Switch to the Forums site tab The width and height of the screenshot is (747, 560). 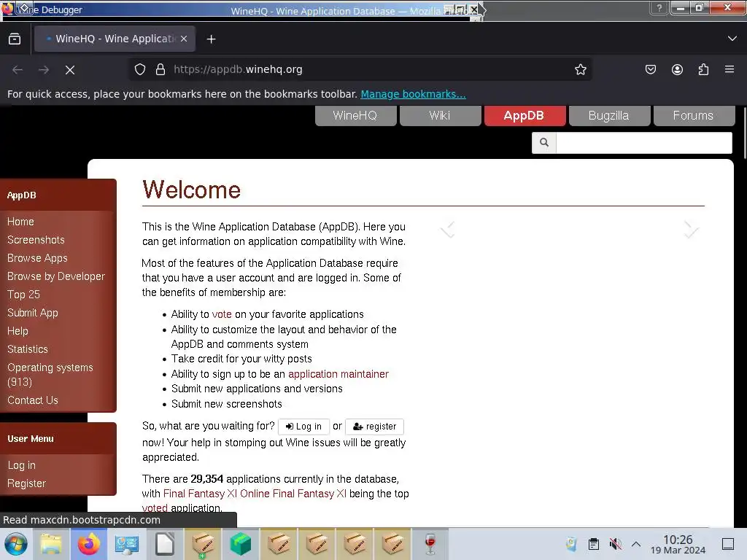(694, 116)
